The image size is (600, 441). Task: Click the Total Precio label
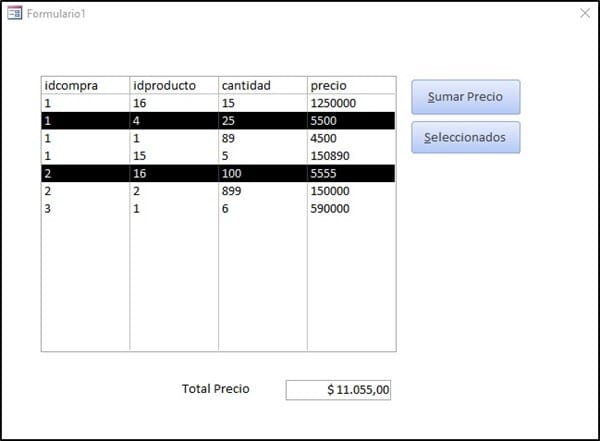coord(215,389)
